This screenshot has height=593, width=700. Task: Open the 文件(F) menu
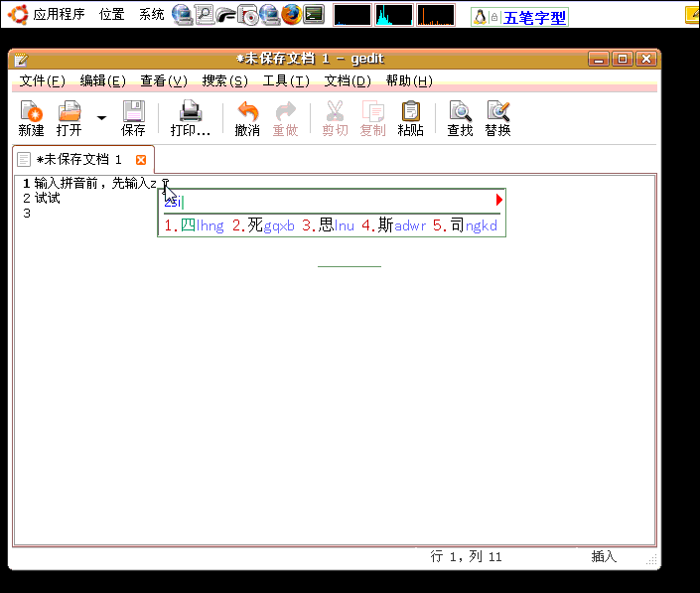43,80
